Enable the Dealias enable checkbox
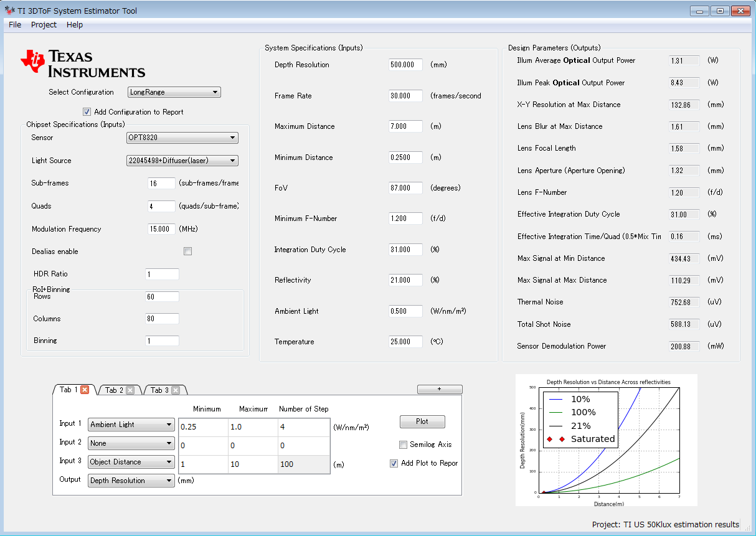This screenshot has height=536, width=756. click(x=187, y=252)
